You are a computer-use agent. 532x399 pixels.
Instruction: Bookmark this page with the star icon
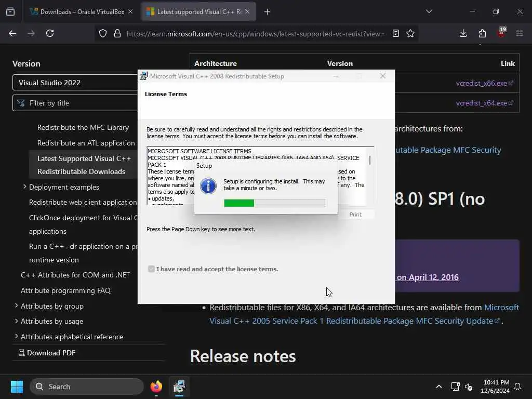coord(410,33)
